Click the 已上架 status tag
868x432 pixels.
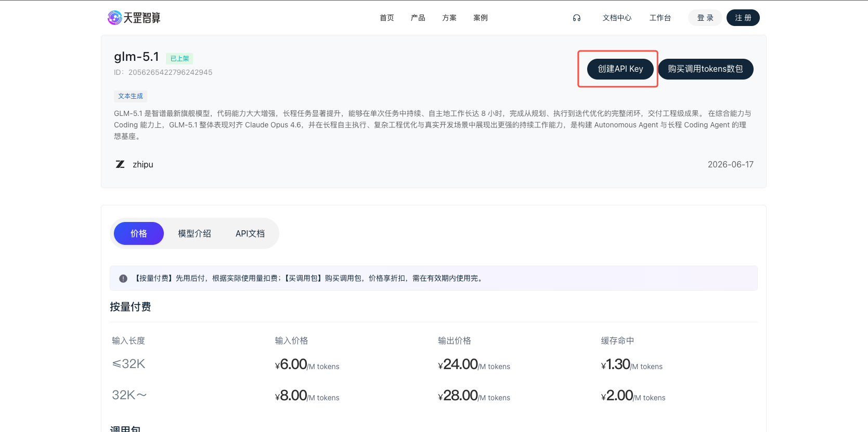179,59
